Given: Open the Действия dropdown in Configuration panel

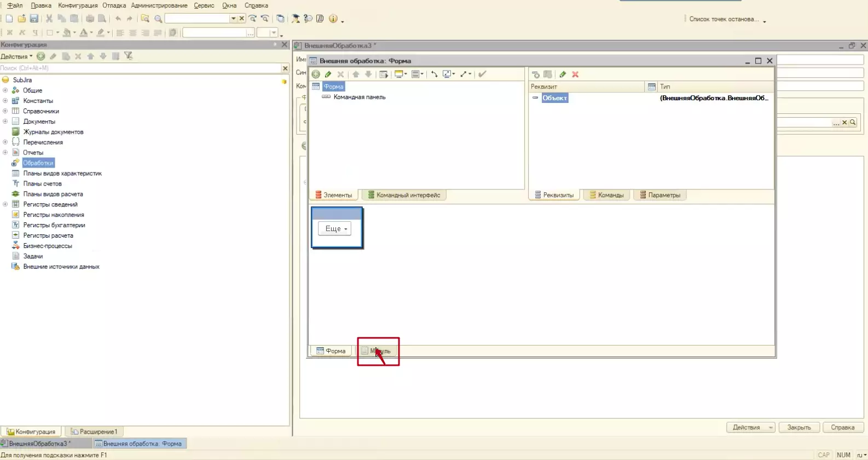Looking at the screenshot, I should (x=16, y=56).
